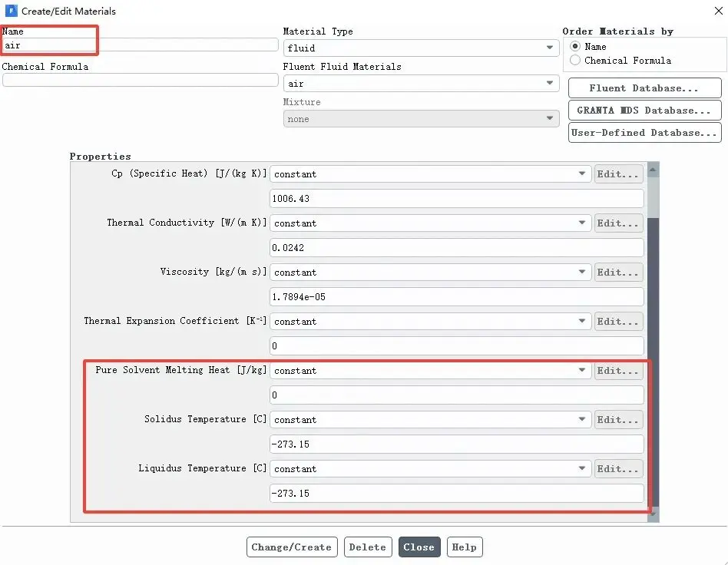The height and width of the screenshot is (565, 728).
Task: Click the Delete button
Action: [368, 547]
